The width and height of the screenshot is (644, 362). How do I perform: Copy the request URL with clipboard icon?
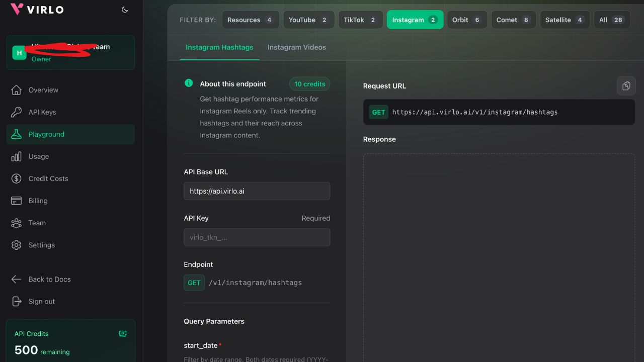(626, 86)
